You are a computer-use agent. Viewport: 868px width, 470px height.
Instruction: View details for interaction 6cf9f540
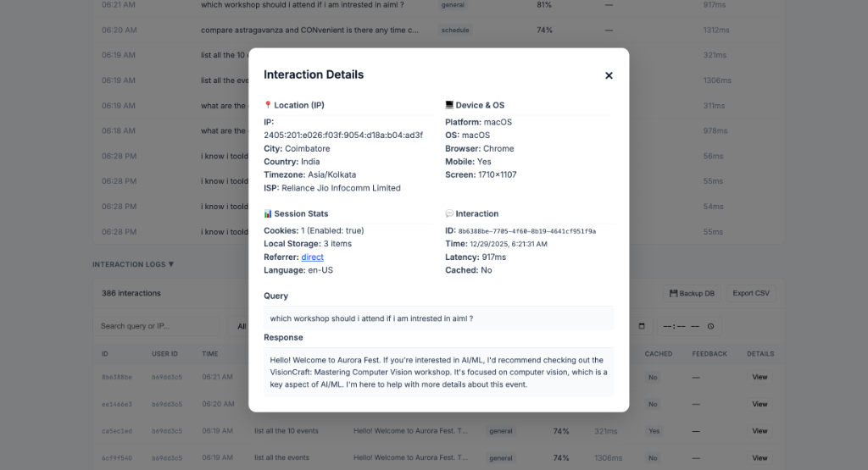(x=759, y=458)
